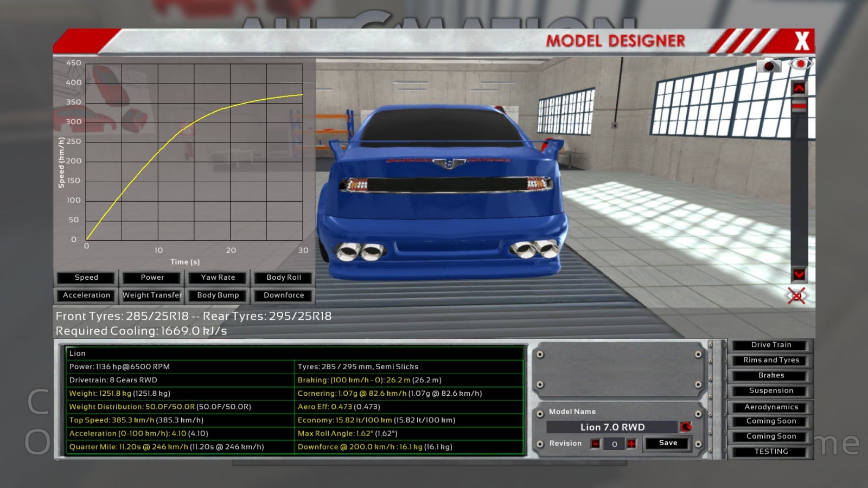This screenshot has width=868, height=488.
Task: Go to the Aerodynamics section
Action: point(771,407)
